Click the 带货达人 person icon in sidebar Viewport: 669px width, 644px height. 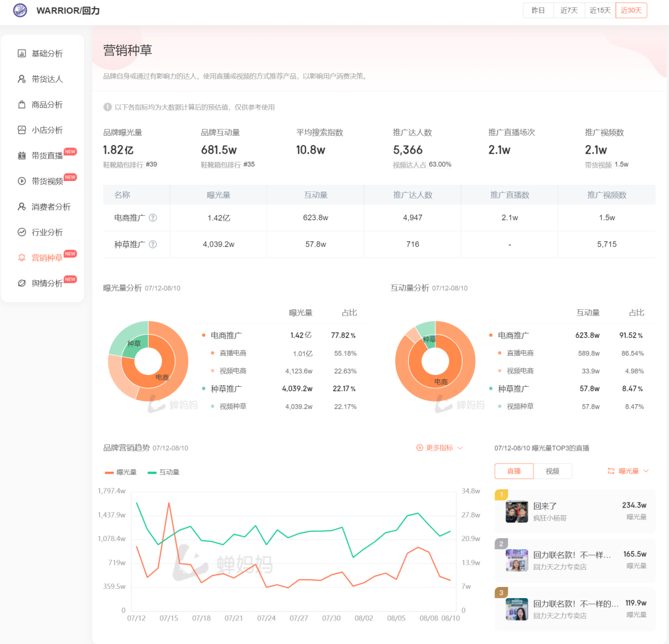coord(22,79)
